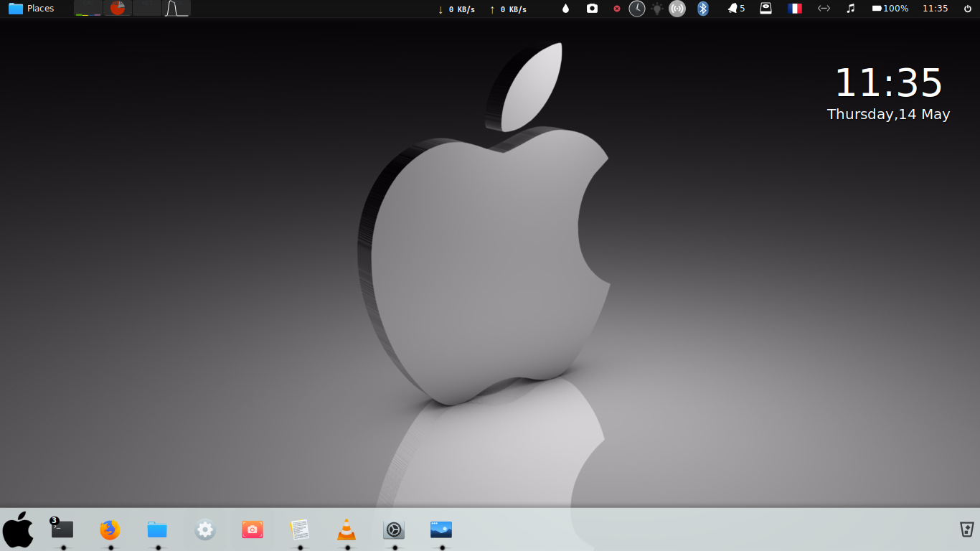Click the download speed indicator
This screenshot has width=980, height=551.
[456, 9]
